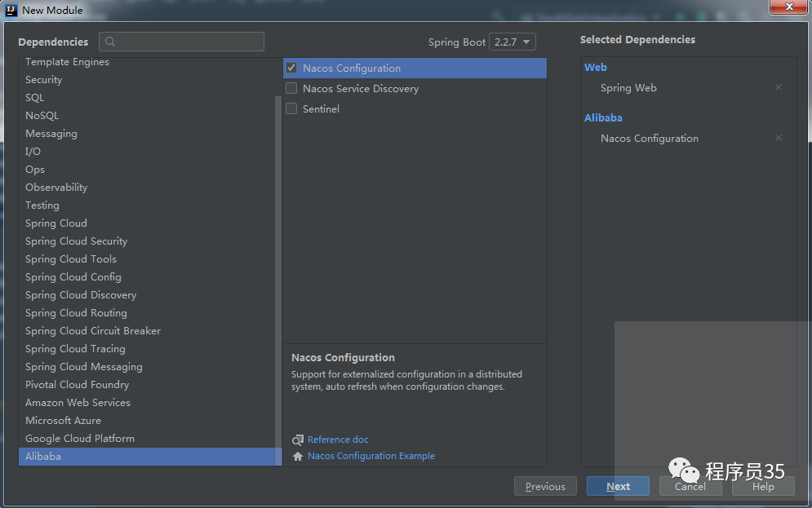This screenshot has height=508, width=812.
Task: Open the Reference doc link
Action: (x=338, y=440)
